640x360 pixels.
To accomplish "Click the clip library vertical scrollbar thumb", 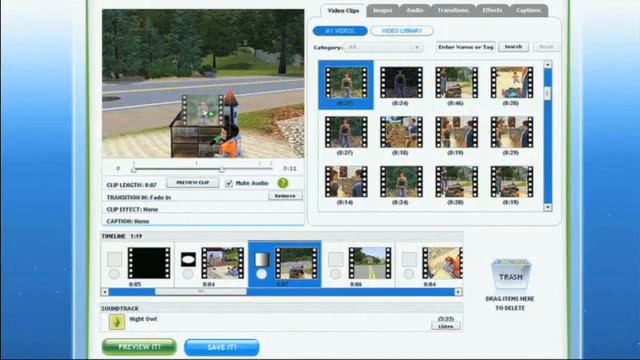I will pos(548,94).
